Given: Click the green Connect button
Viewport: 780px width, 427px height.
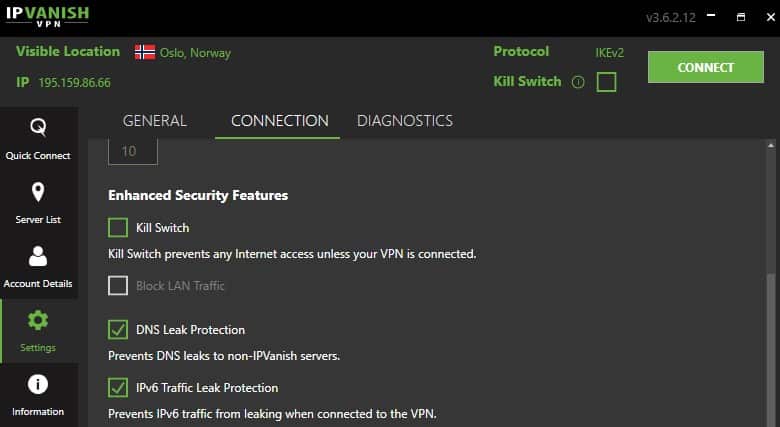Looking at the screenshot, I should (x=705, y=67).
